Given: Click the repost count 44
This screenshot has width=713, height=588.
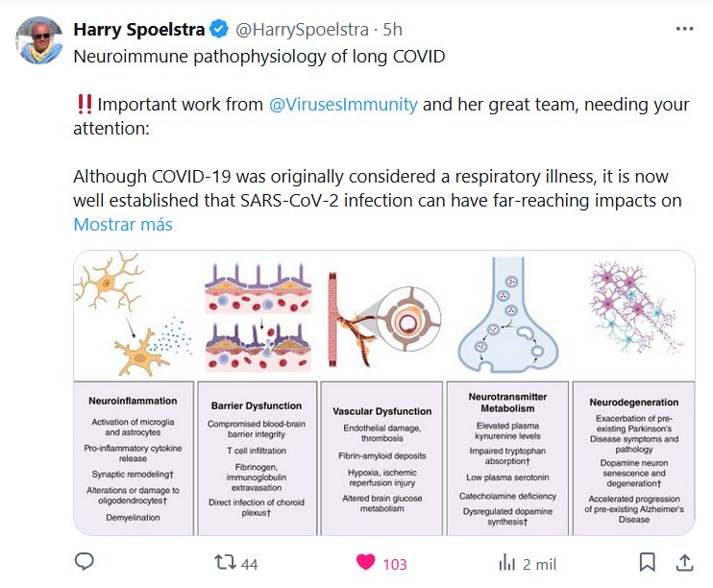Looking at the screenshot, I should click(249, 564).
